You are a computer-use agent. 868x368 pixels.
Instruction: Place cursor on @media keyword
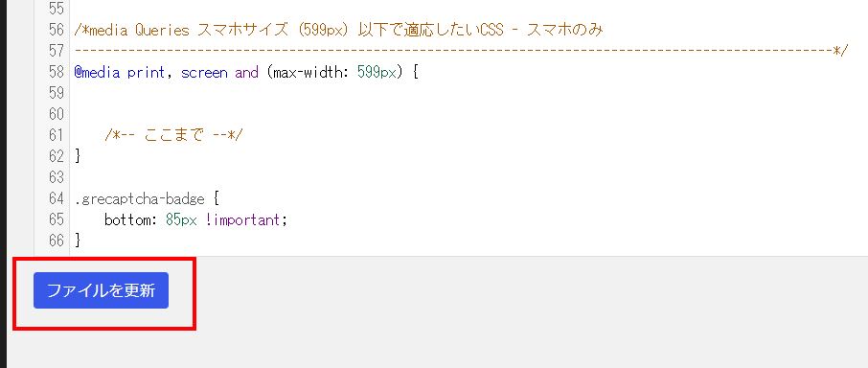97,73
